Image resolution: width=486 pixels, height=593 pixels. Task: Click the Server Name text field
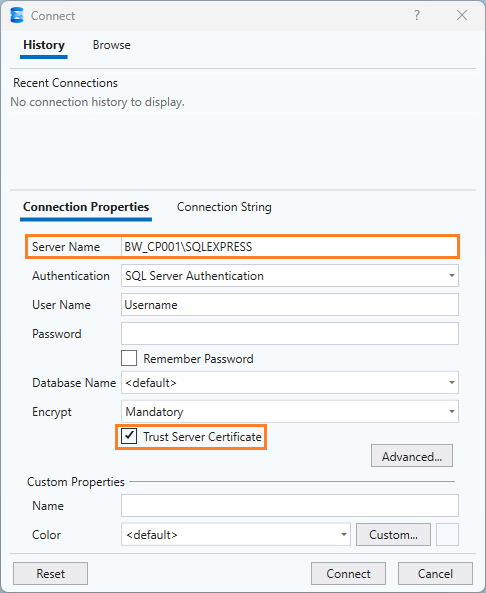click(x=290, y=247)
